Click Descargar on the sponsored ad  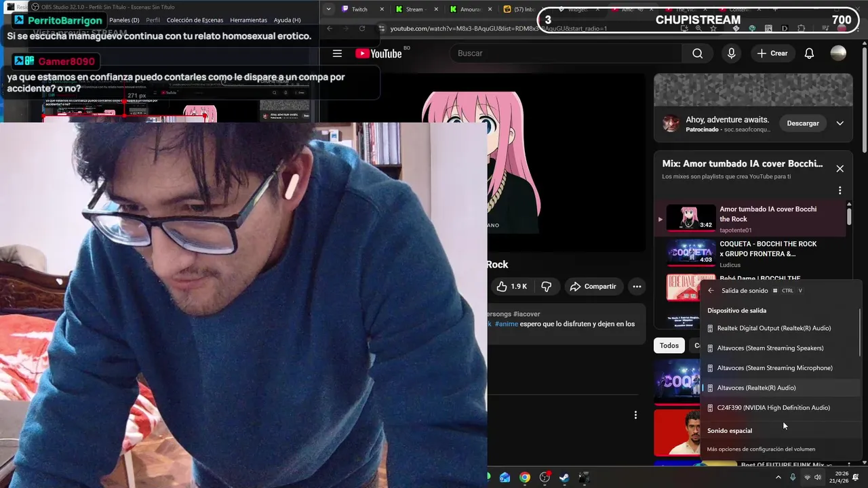(x=803, y=123)
